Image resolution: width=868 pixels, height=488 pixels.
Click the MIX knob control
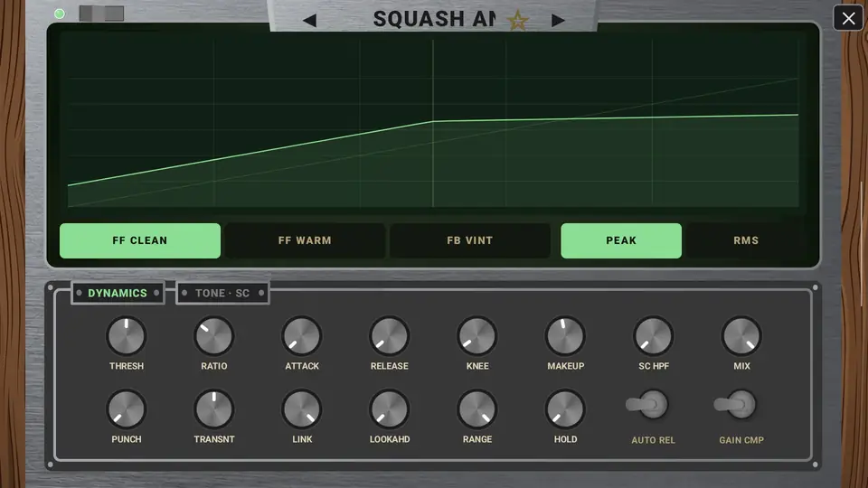pos(741,336)
